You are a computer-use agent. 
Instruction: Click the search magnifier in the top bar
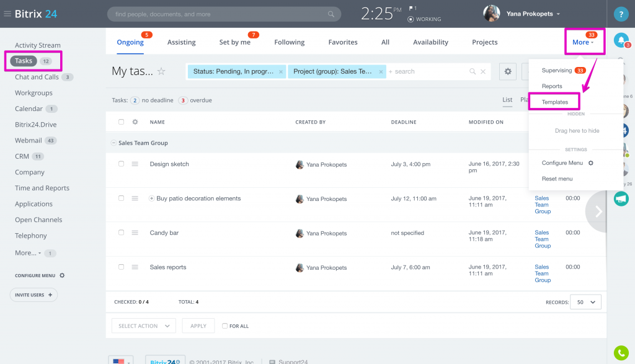331,14
